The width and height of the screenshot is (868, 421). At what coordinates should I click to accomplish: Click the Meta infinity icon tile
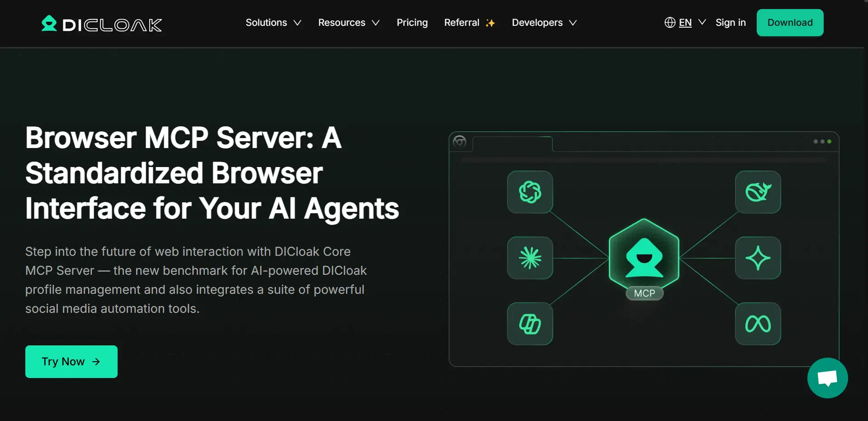pyautogui.click(x=758, y=324)
